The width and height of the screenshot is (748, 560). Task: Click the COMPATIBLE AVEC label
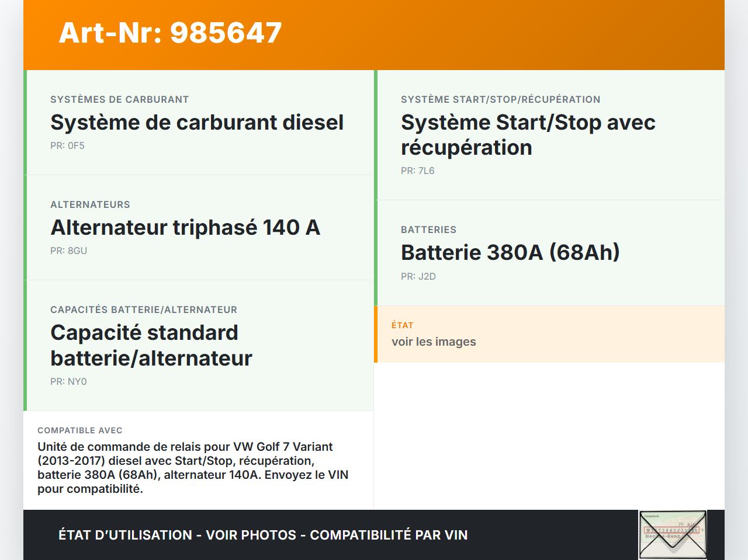[x=80, y=430]
